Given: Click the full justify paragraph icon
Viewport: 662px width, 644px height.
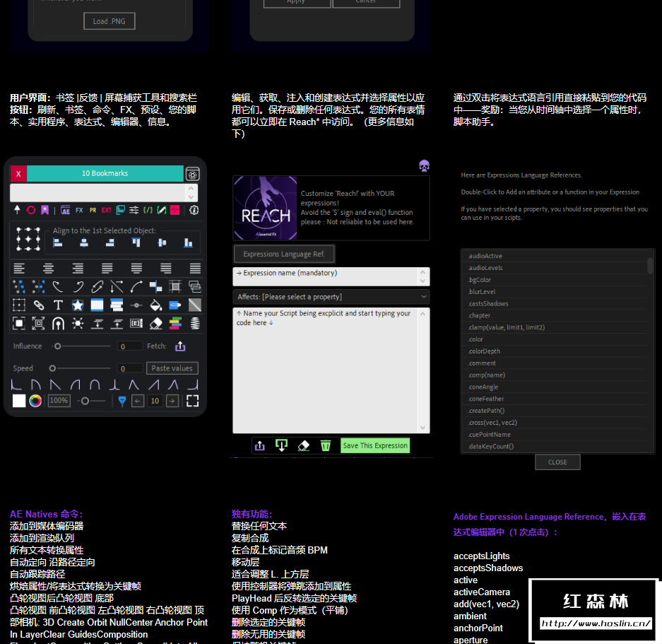Looking at the screenshot, I should (x=195, y=268).
